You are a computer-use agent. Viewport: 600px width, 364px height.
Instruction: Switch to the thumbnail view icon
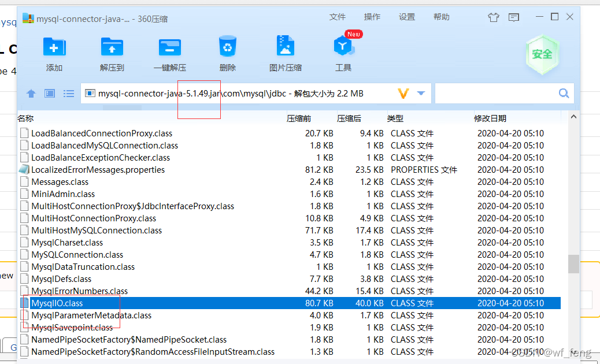50,93
